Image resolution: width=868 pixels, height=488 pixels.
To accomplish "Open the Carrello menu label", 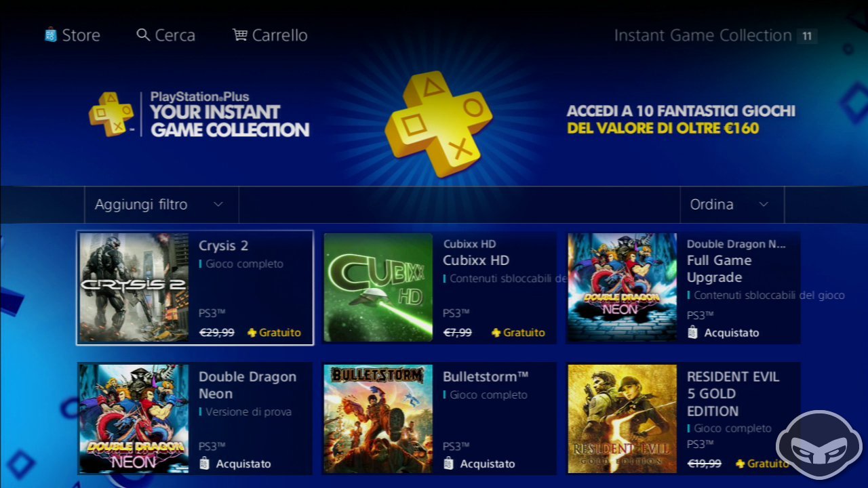I will [x=279, y=35].
